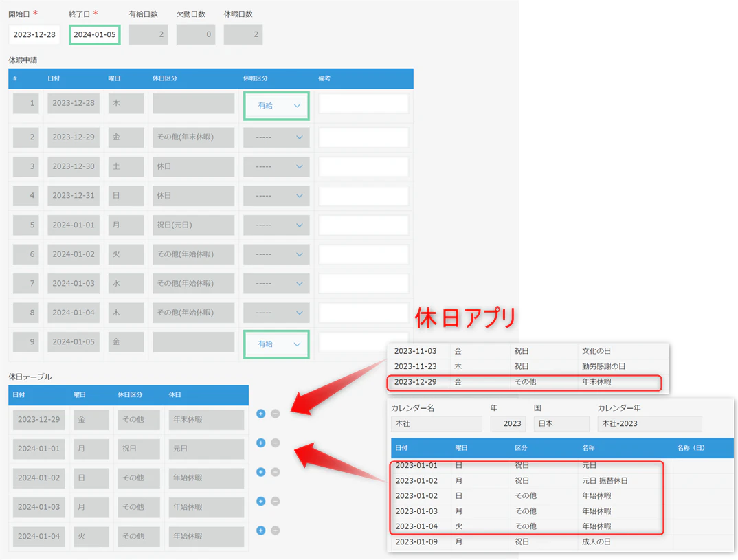Click the 備考 field for 2023-12-29 row
Screen dimensions: 738x560
[364, 137]
